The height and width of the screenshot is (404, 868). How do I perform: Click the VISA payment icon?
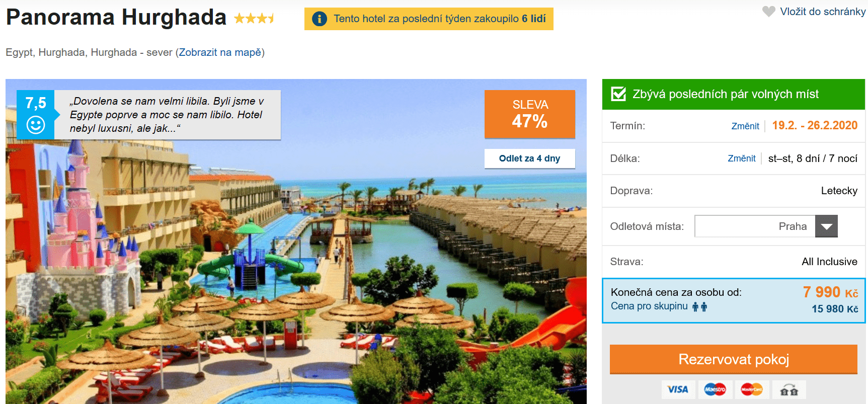pyautogui.click(x=678, y=389)
